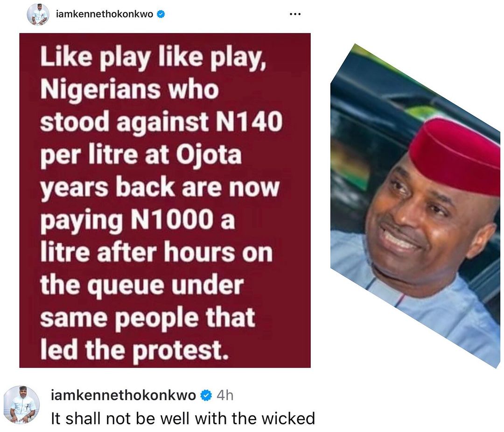Click the blue verified badge in header
Screen dimensions: 504x432
161,14
